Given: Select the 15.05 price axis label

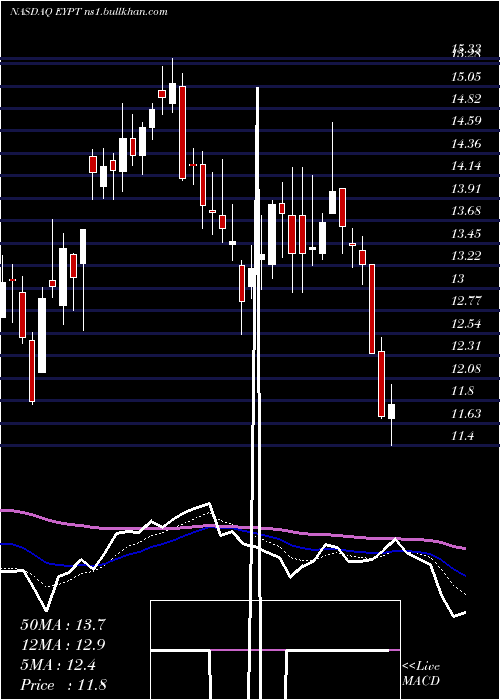Looking at the screenshot, I should 466,77.
